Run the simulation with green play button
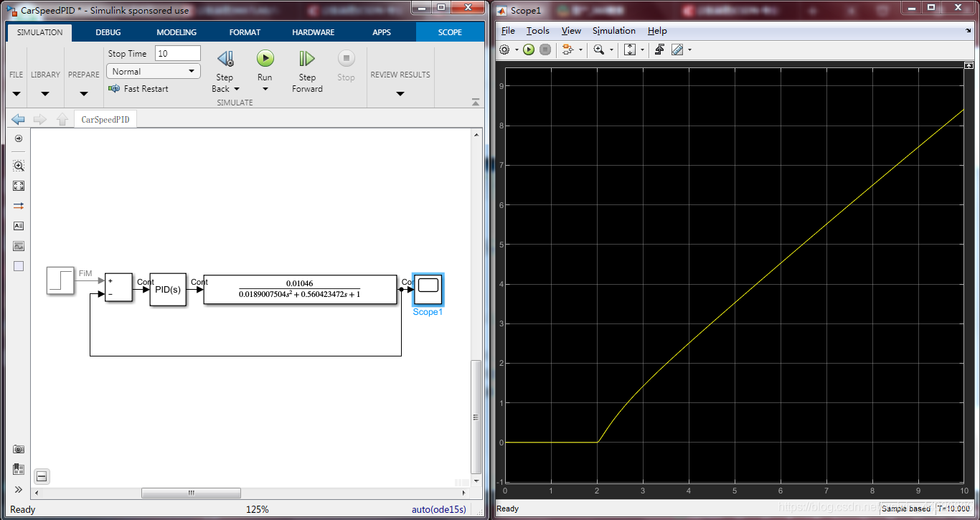Image resolution: width=980 pixels, height=520 pixels. [x=265, y=59]
